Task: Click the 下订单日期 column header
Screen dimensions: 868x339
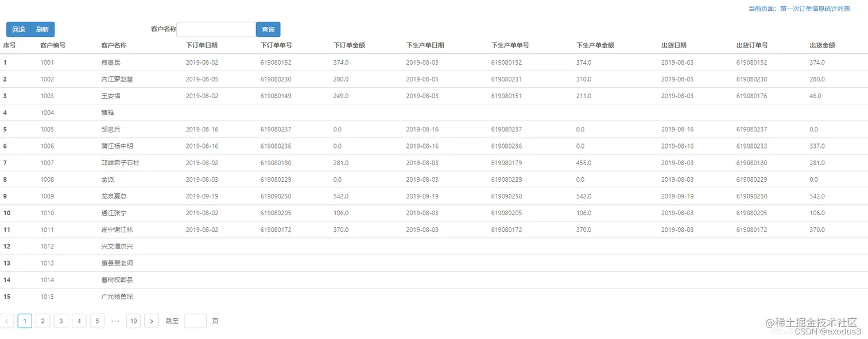Action: (201, 45)
